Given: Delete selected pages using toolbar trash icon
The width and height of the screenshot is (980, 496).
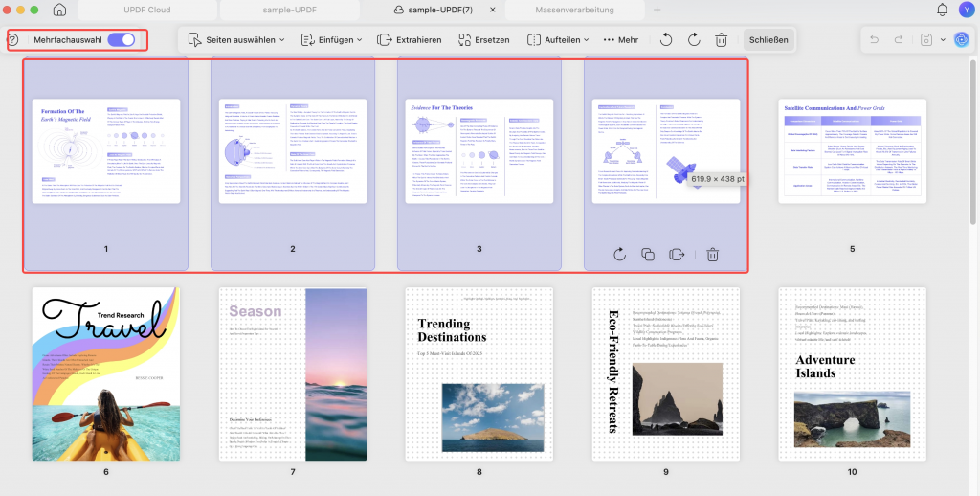Looking at the screenshot, I should (x=722, y=40).
